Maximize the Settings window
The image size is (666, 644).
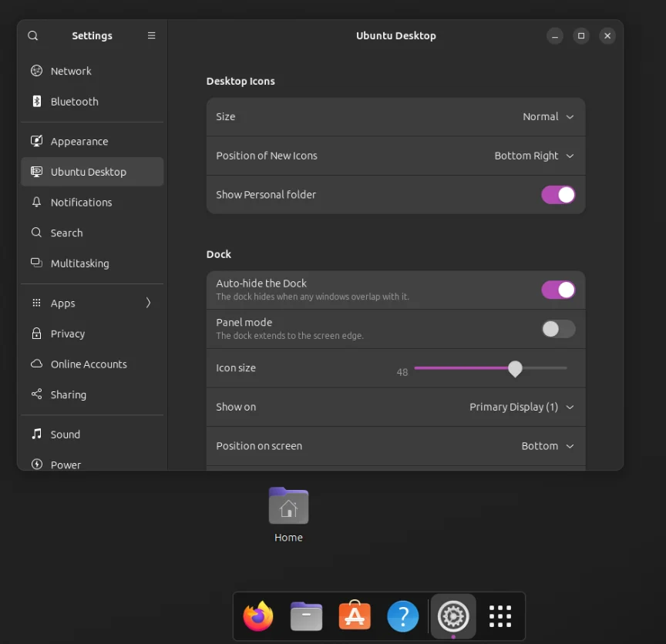[581, 35]
